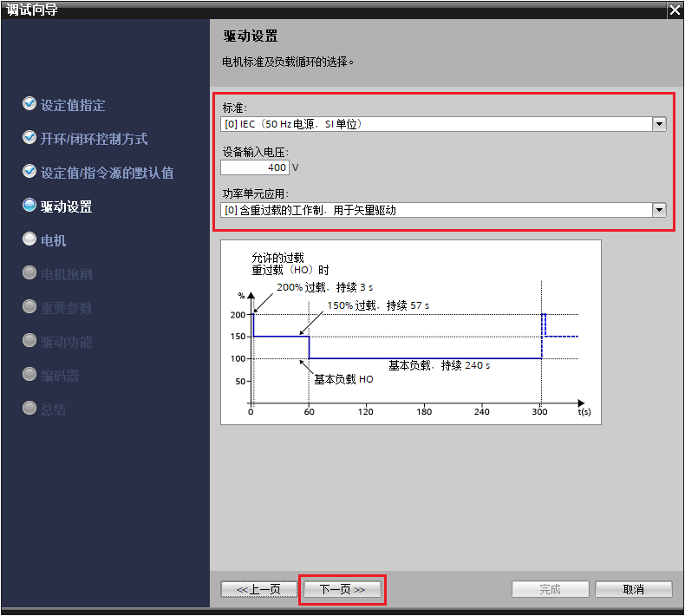
Task: Select the 重要参数 step in sidebar
Action: (66, 308)
